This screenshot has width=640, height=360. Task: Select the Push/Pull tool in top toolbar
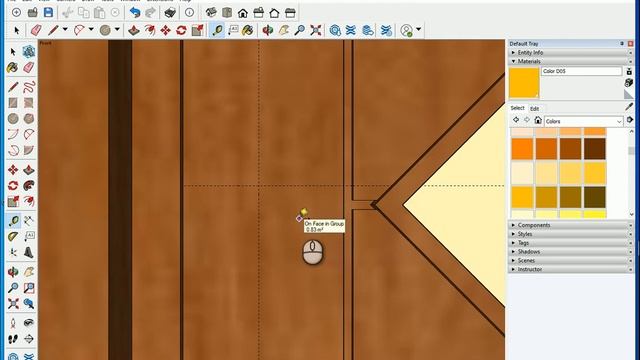[133, 30]
